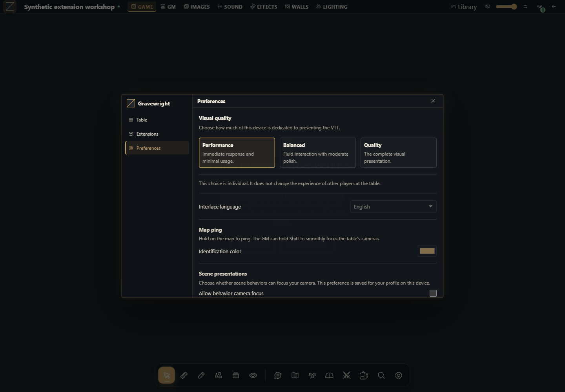565x392 pixels.
Task: Click the Gravewright logo in top-left corner
Action: point(10,7)
